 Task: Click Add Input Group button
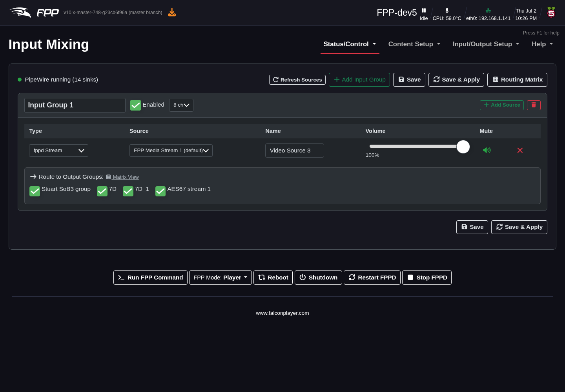tap(359, 80)
